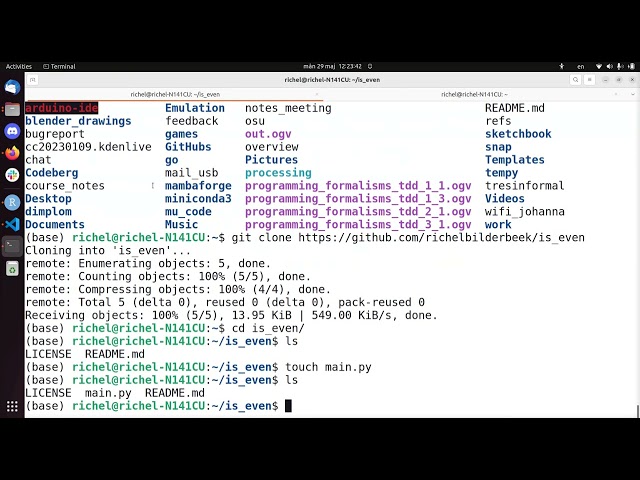Open RStudio from the dock

(x=12, y=202)
